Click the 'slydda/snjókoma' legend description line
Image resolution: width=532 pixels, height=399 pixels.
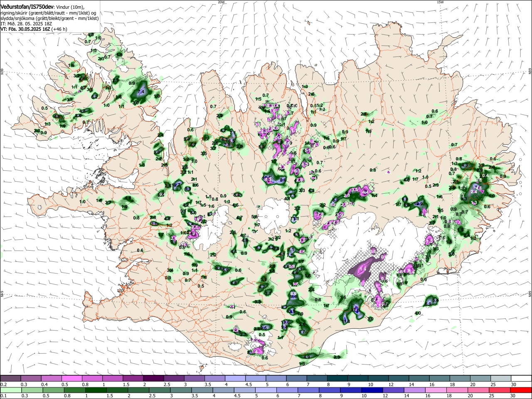49,18
